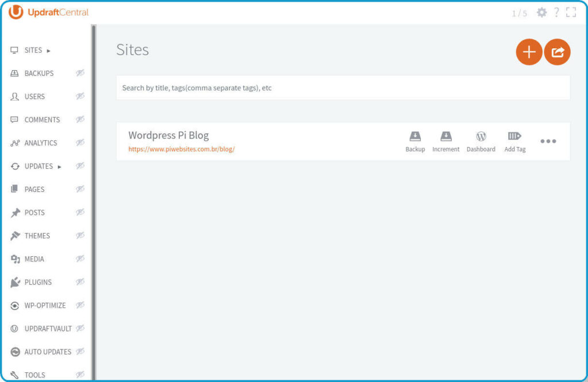Toggle visibility eye for Updates

[80, 165]
